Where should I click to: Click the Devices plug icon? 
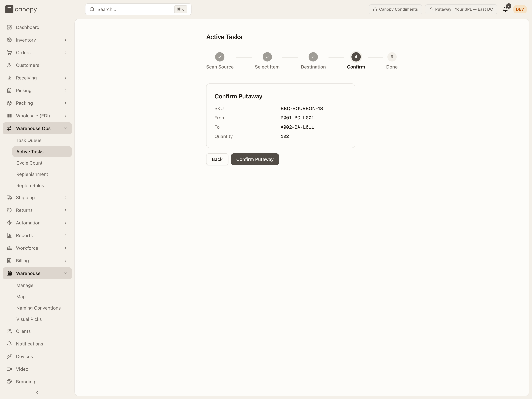click(9, 356)
